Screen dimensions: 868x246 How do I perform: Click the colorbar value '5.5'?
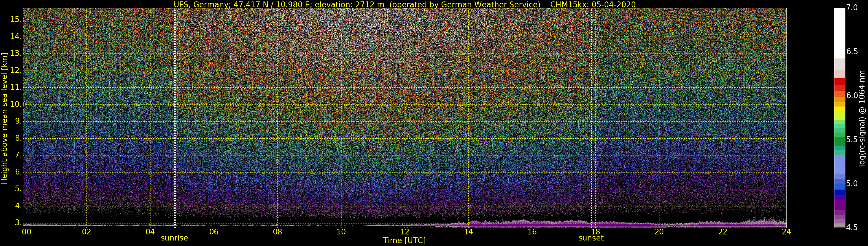point(852,139)
